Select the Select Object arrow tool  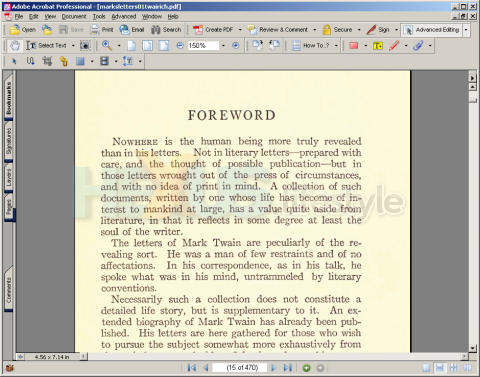[14, 61]
